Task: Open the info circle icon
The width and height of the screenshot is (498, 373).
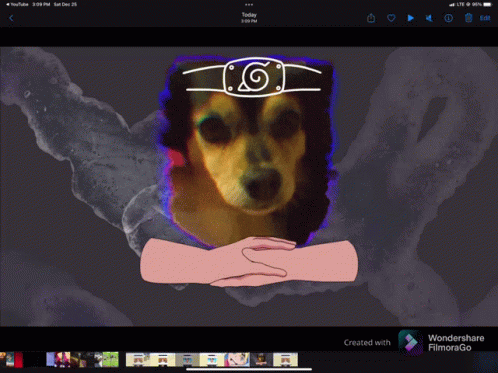Action: point(449,18)
